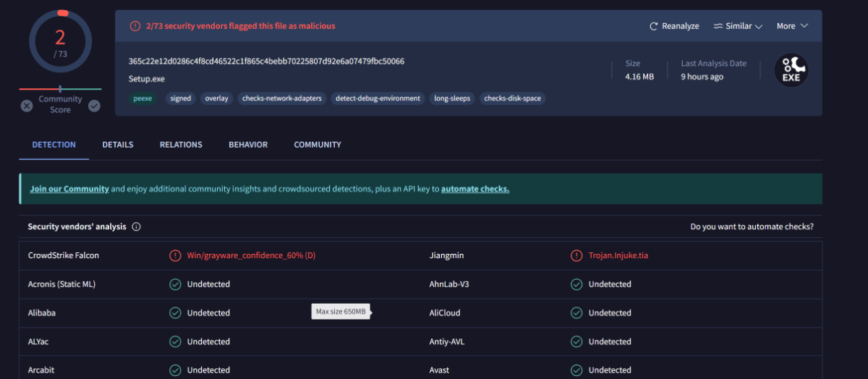Click the community score slider bar
Image resolution: width=868 pixels, height=379 pixels.
coord(60,89)
